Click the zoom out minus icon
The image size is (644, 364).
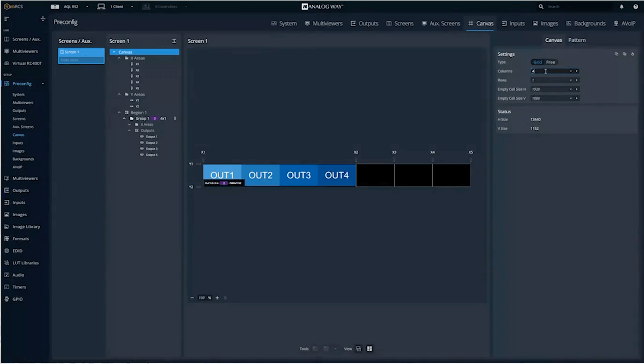[192, 298]
